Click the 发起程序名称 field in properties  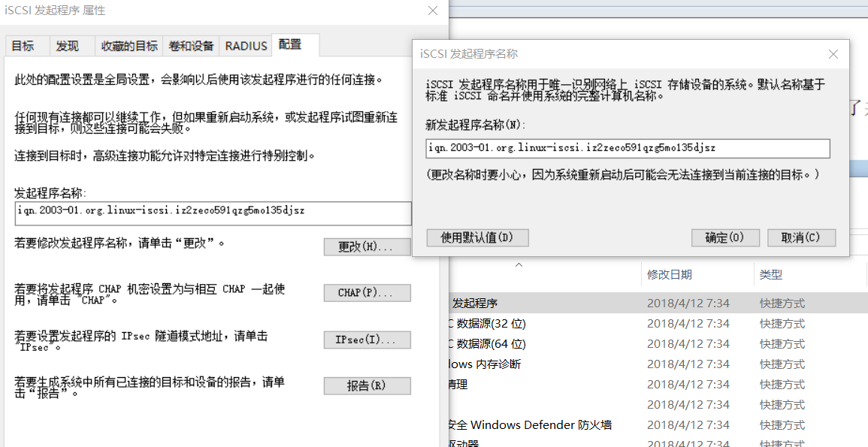[213, 213]
